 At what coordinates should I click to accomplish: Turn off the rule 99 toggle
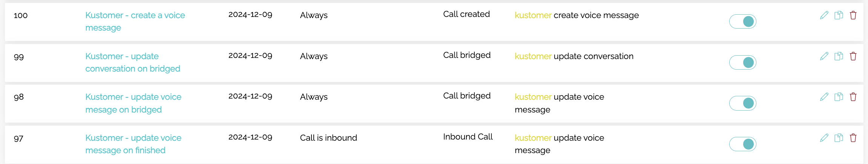point(742,62)
